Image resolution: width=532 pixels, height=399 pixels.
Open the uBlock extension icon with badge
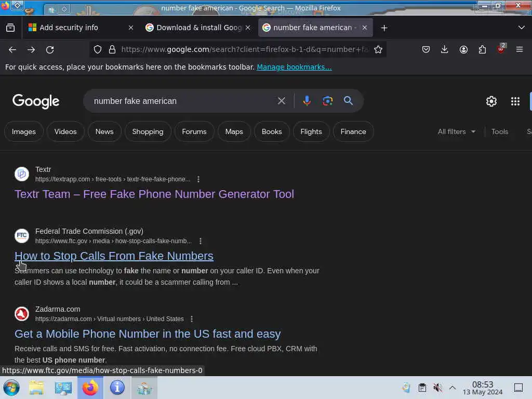click(x=501, y=49)
